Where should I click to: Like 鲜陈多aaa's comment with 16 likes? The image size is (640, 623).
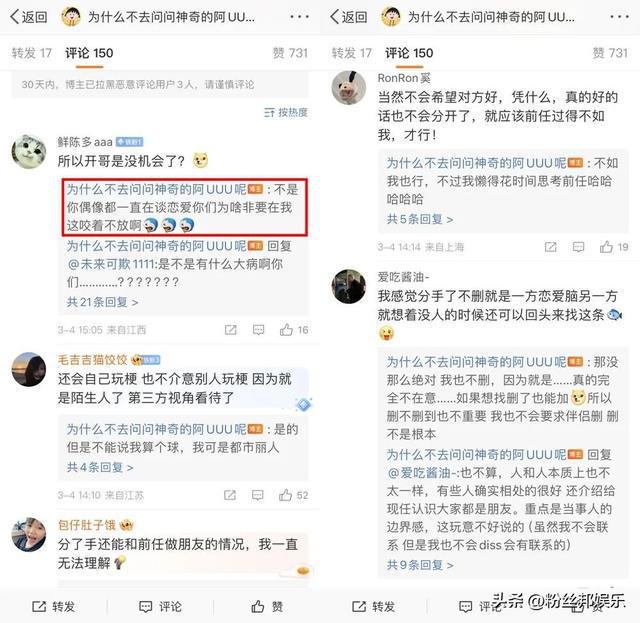(x=286, y=330)
